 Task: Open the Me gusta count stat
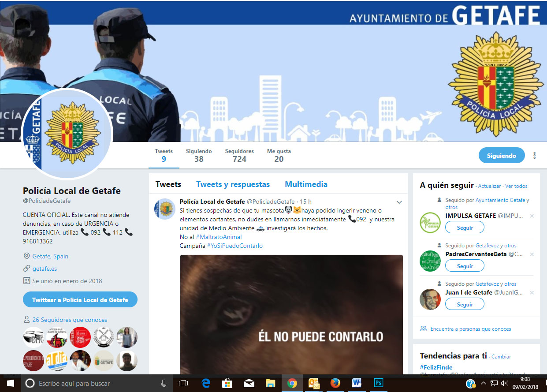(279, 155)
